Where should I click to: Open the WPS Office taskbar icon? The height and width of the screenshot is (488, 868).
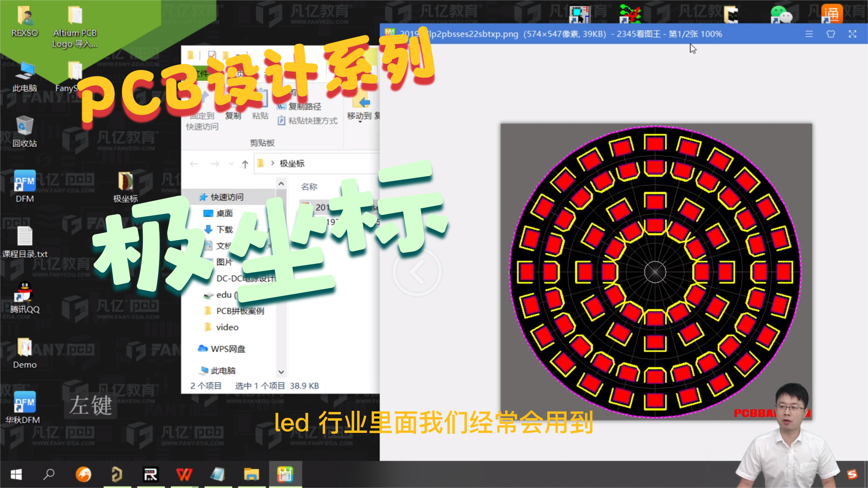coord(184,474)
